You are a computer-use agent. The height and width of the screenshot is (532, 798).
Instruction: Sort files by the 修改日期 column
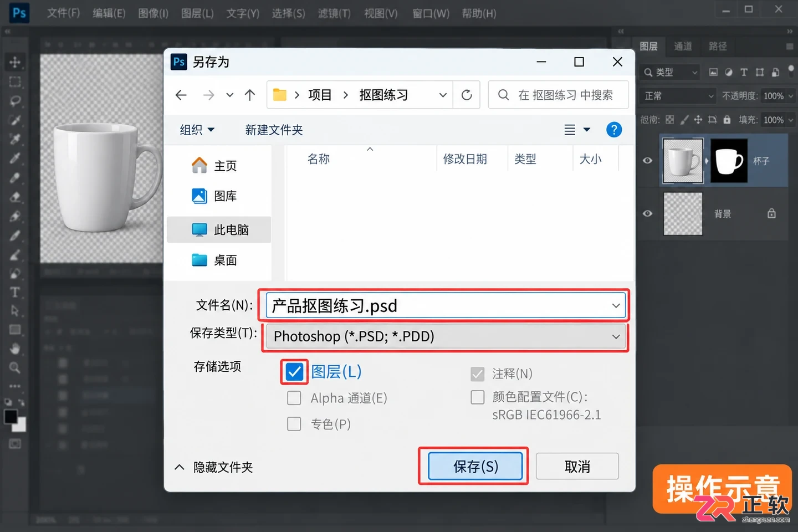(465, 159)
